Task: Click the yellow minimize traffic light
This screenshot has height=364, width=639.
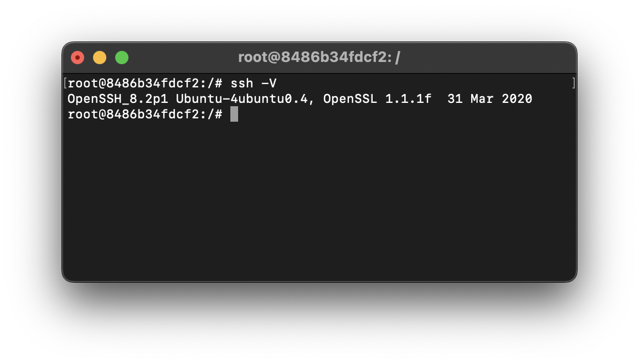Action: tap(100, 57)
